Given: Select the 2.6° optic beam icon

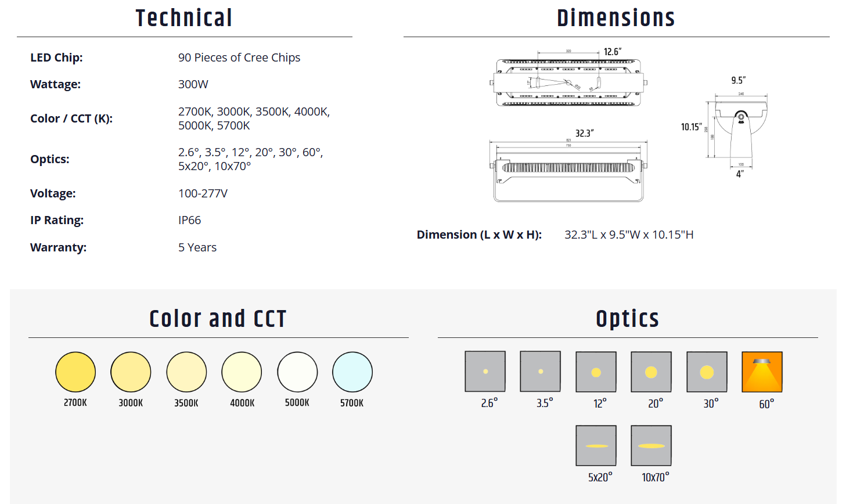Looking at the screenshot, I should [485, 371].
